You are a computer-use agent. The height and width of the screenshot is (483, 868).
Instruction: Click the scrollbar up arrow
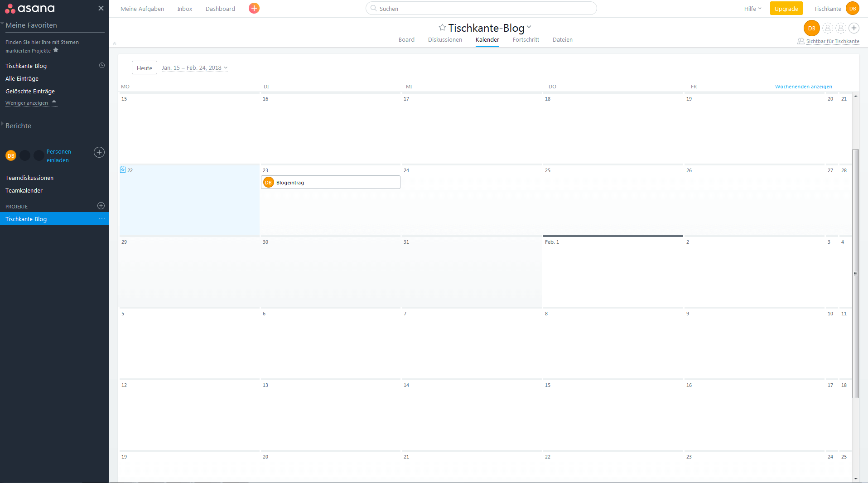point(855,96)
